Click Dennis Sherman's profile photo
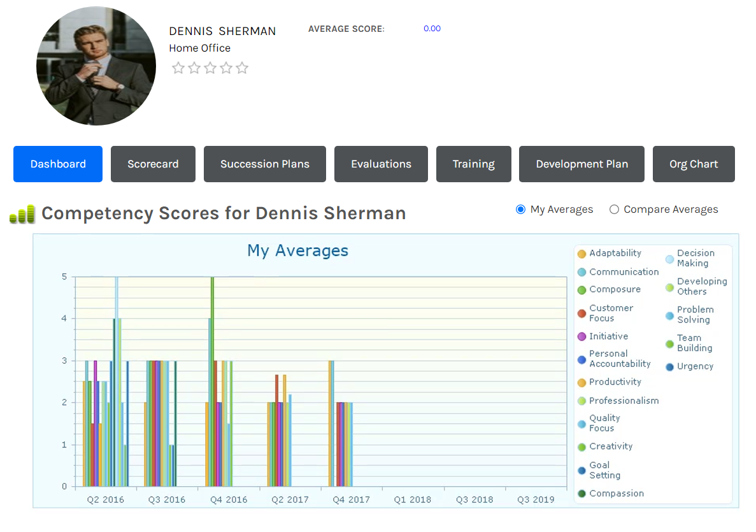 96,66
